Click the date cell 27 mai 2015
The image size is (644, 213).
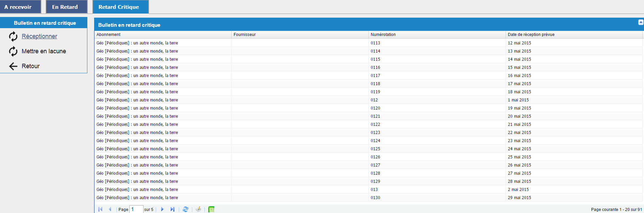pyautogui.click(x=574, y=173)
